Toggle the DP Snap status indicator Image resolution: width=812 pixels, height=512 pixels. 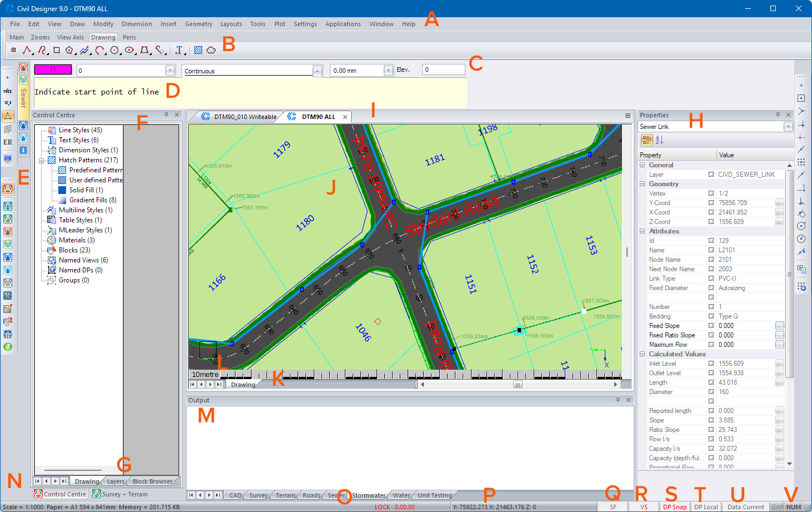674,507
